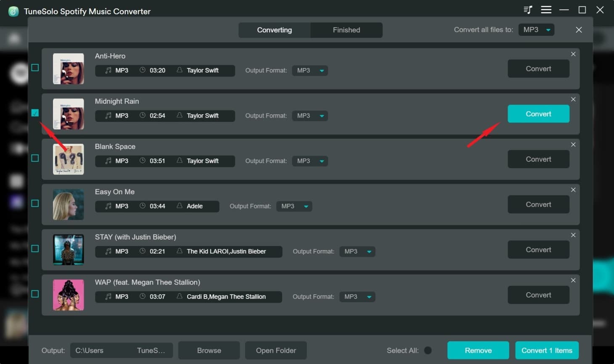614x364 pixels.
Task: Tick the Blank Space checkbox
Action: click(35, 158)
